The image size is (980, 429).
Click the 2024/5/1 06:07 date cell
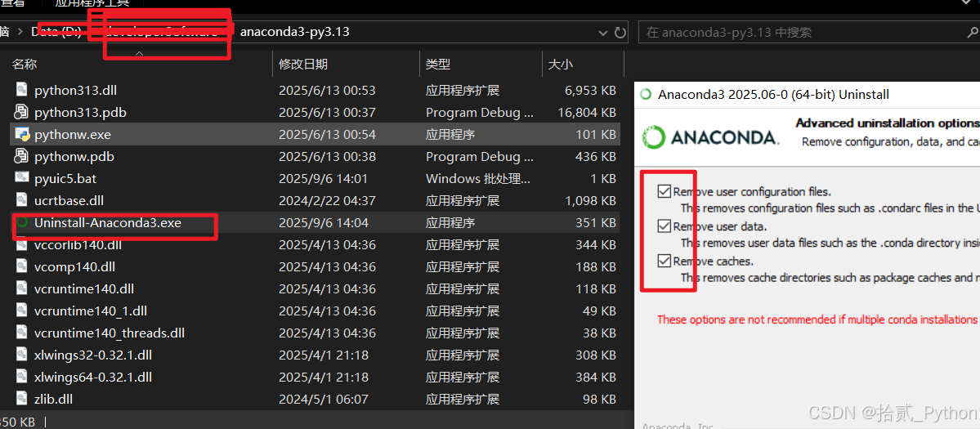tap(324, 399)
